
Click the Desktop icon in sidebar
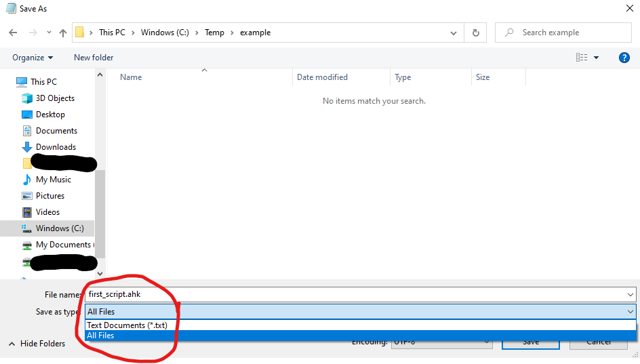pyautogui.click(x=27, y=115)
